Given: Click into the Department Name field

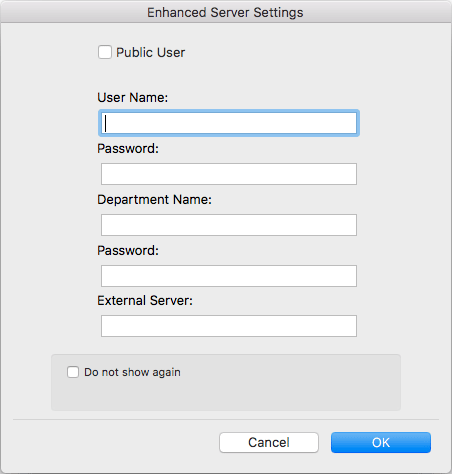Looking at the screenshot, I should pos(229,225).
